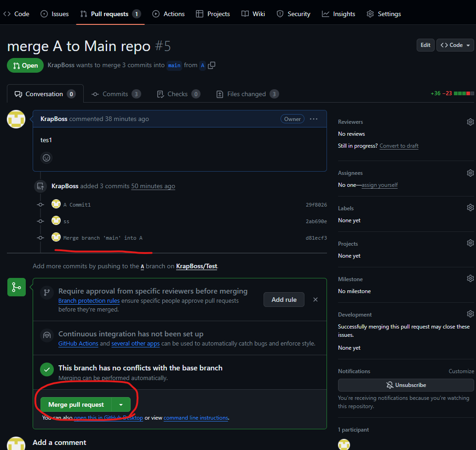Click the Open pull request status badge
Image resolution: width=476 pixels, height=450 pixels.
25,65
